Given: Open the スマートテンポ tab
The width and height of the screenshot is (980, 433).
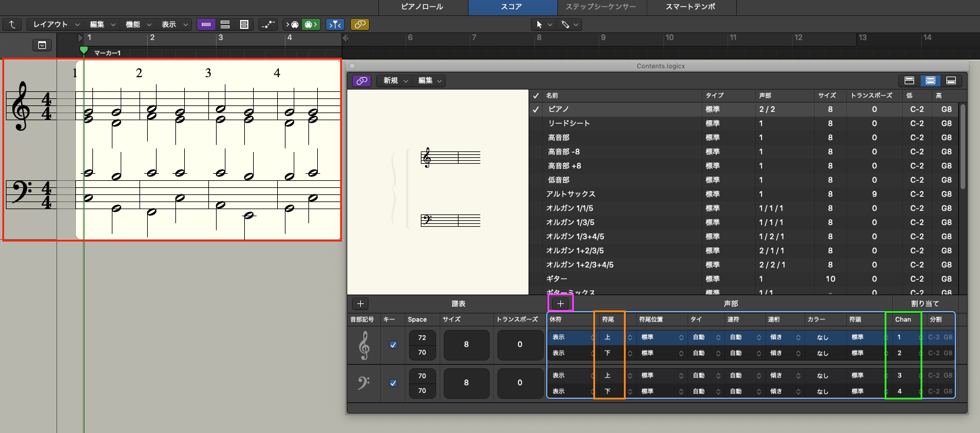Looking at the screenshot, I should (x=690, y=6).
